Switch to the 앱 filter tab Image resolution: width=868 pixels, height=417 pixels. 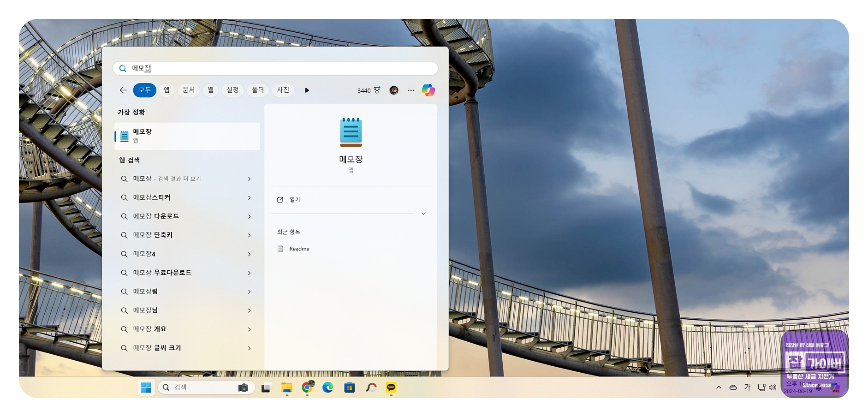pos(167,90)
